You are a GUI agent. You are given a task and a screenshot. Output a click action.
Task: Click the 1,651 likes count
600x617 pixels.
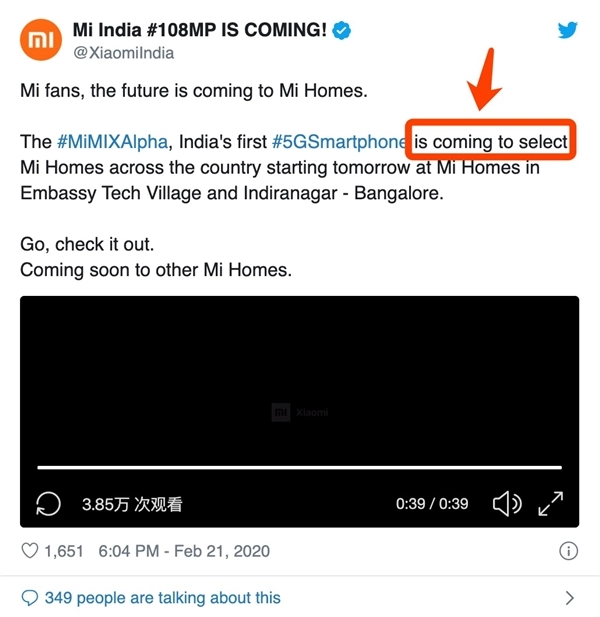tap(64, 551)
